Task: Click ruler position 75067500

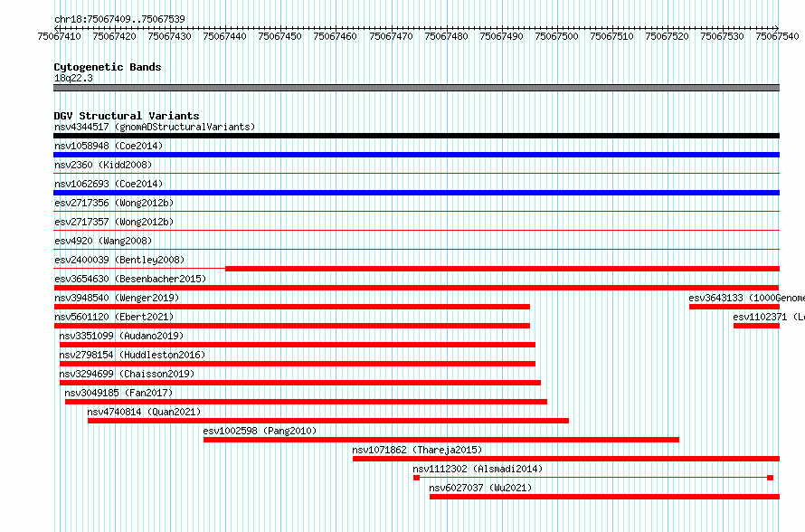Action: coord(556,36)
